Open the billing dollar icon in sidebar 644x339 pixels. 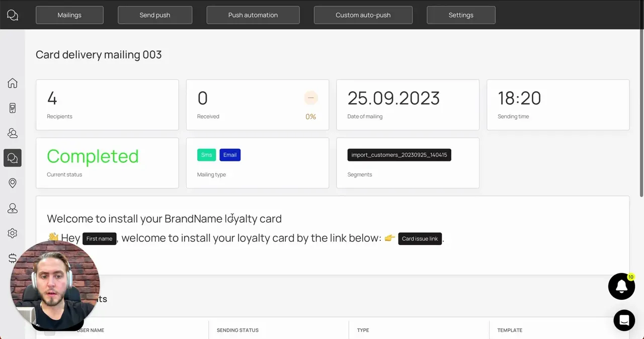[13, 258]
